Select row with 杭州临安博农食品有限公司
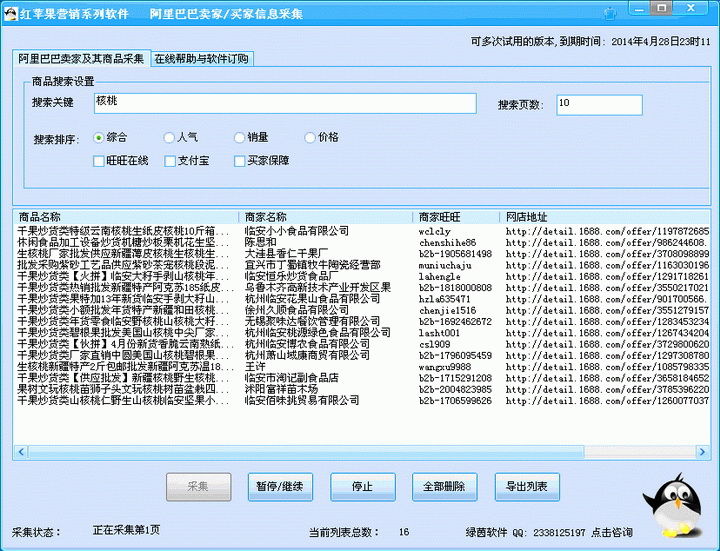This screenshot has height=551, width=720. point(363,344)
